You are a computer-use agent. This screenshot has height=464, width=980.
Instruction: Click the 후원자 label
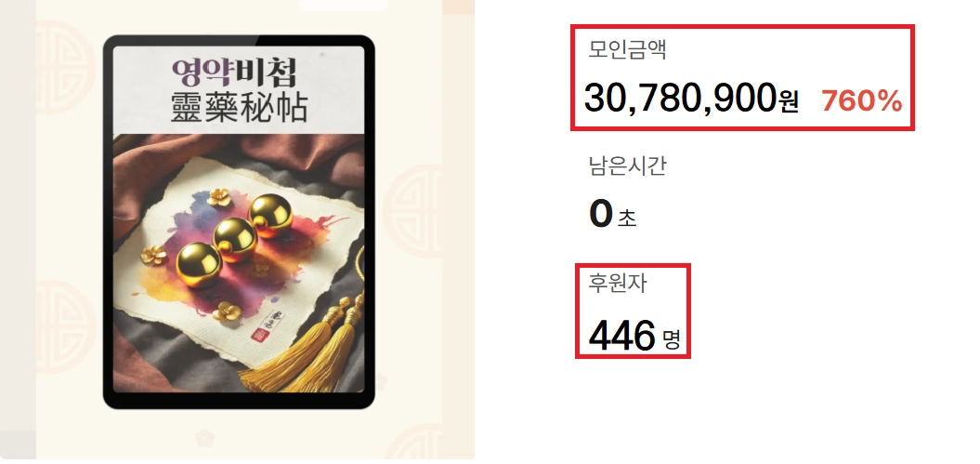[x=618, y=284]
